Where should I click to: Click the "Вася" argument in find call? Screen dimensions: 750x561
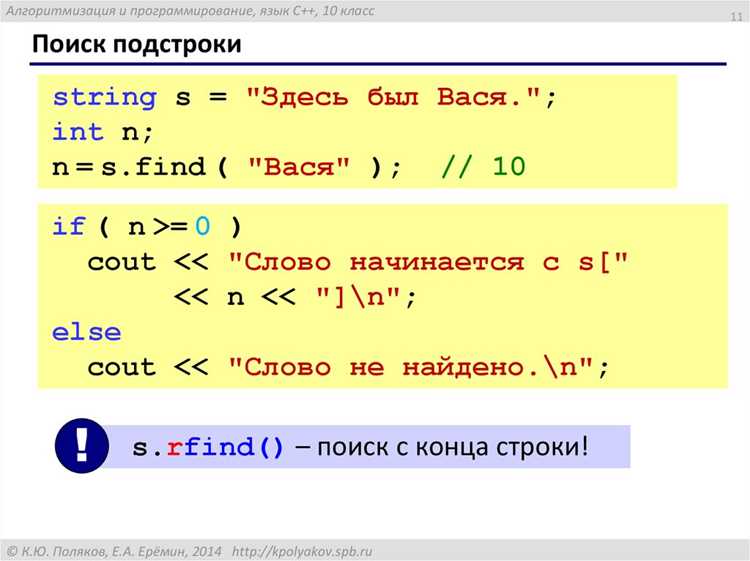click(x=299, y=166)
